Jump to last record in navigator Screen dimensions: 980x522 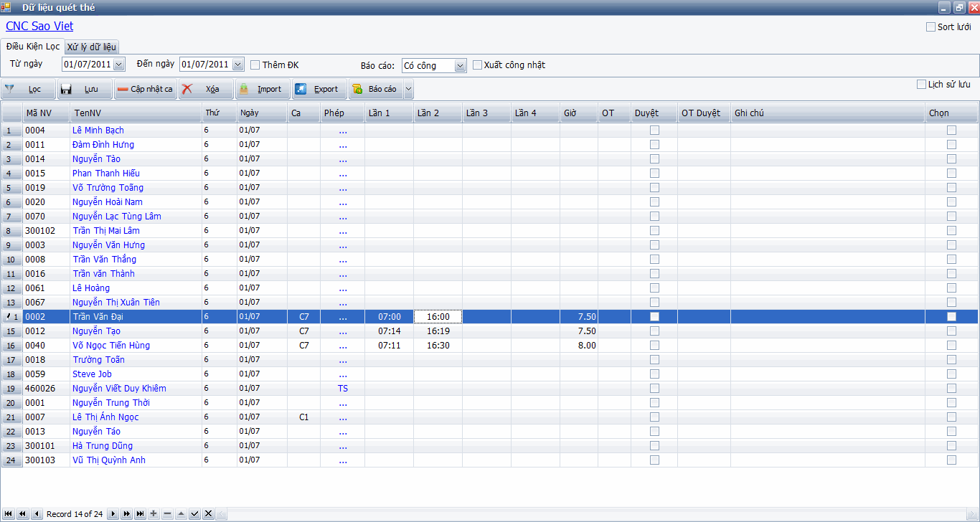140,514
